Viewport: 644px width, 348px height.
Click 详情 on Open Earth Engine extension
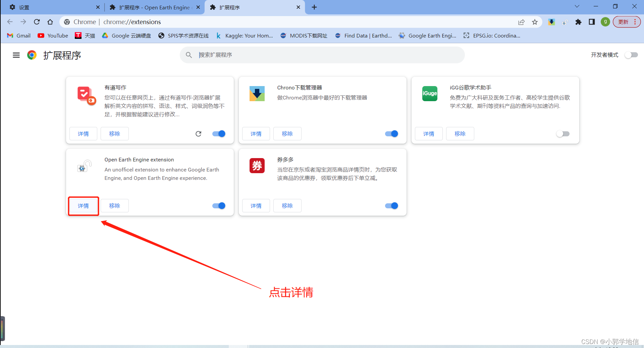point(83,206)
